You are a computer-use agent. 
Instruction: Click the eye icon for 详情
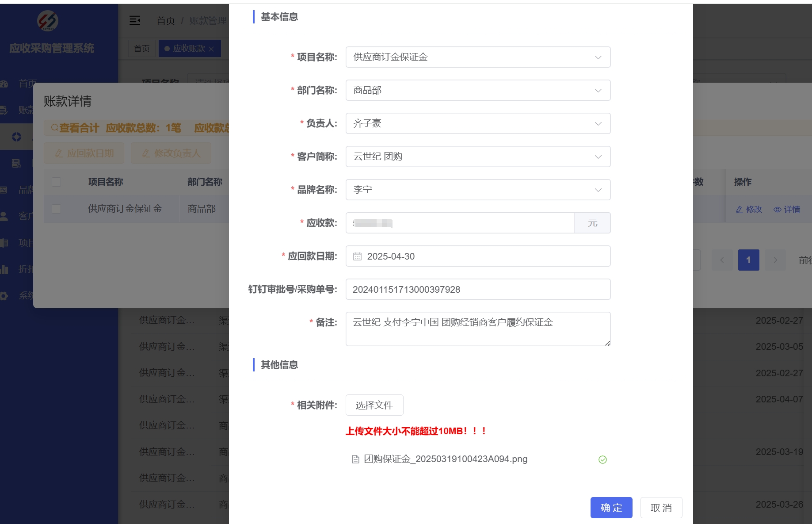pyautogui.click(x=777, y=210)
